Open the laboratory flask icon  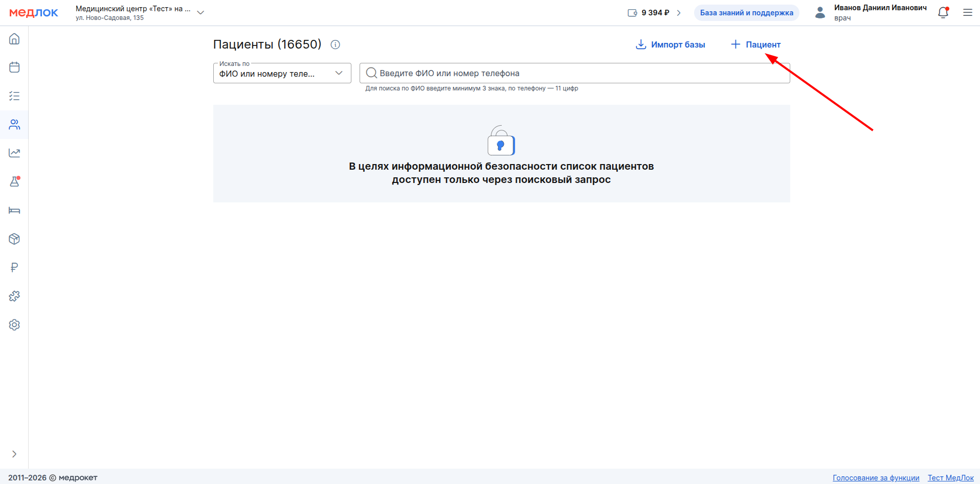tap(14, 181)
